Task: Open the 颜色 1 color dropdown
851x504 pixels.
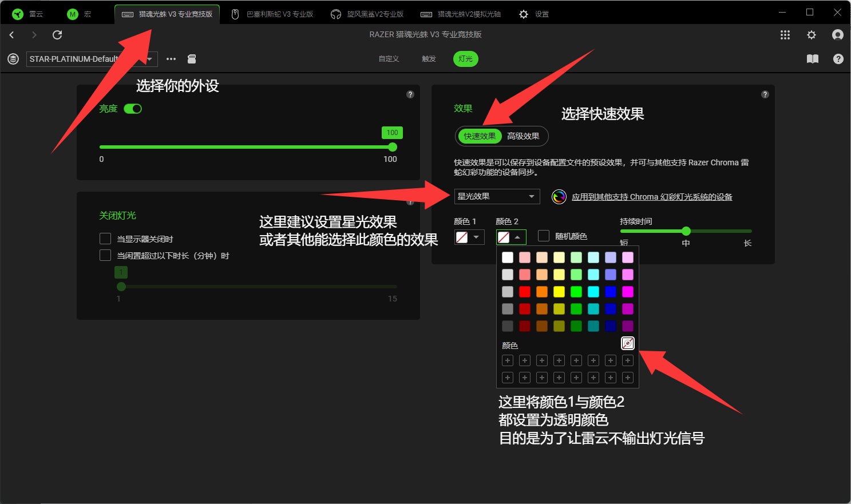Action: [469, 237]
